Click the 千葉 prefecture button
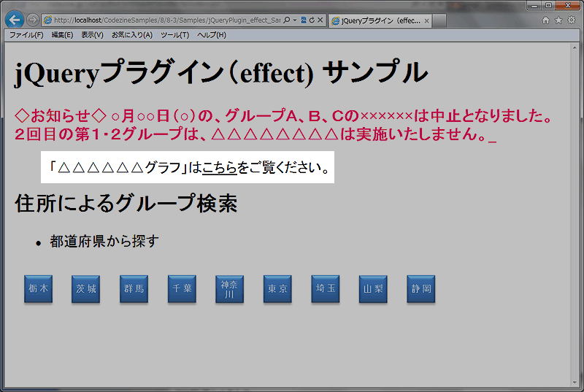Viewport: 584px width, 392px height. (182, 289)
